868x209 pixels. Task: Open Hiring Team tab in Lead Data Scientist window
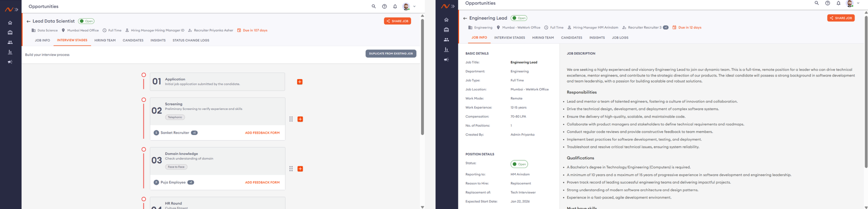point(105,40)
